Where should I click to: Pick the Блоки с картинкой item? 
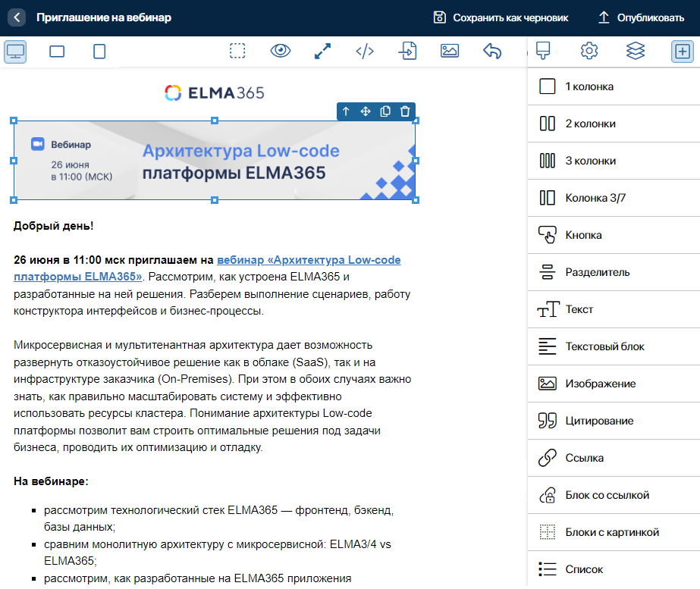(614, 532)
